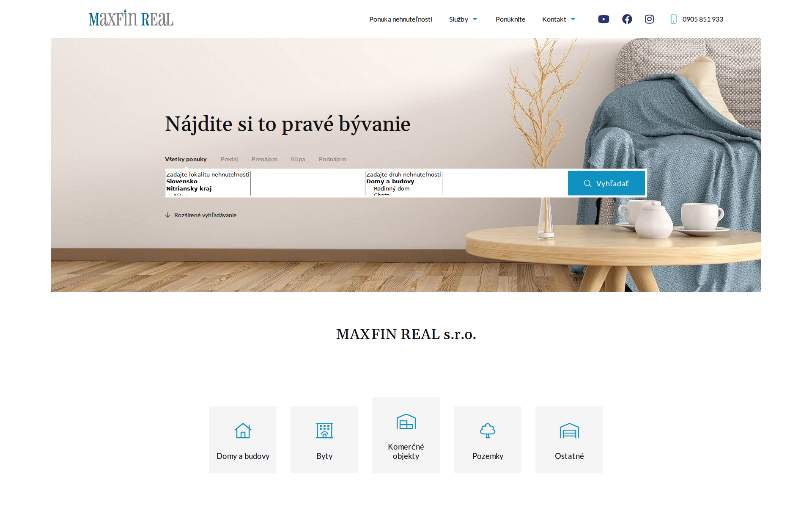Open the company YouTube channel
The height and width of the screenshot is (508, 812).
(604, 19)
